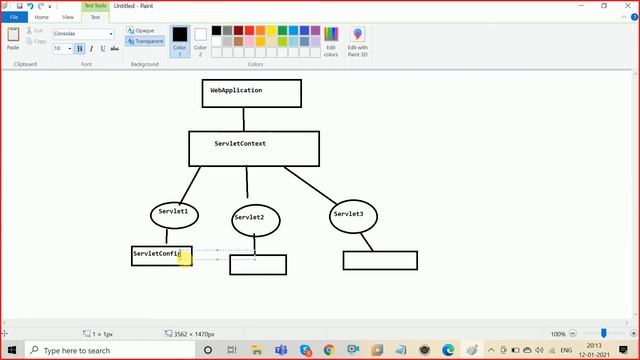Click the empty box below Servlet3
Screen dimensions: 640x360
pos(380,260)
